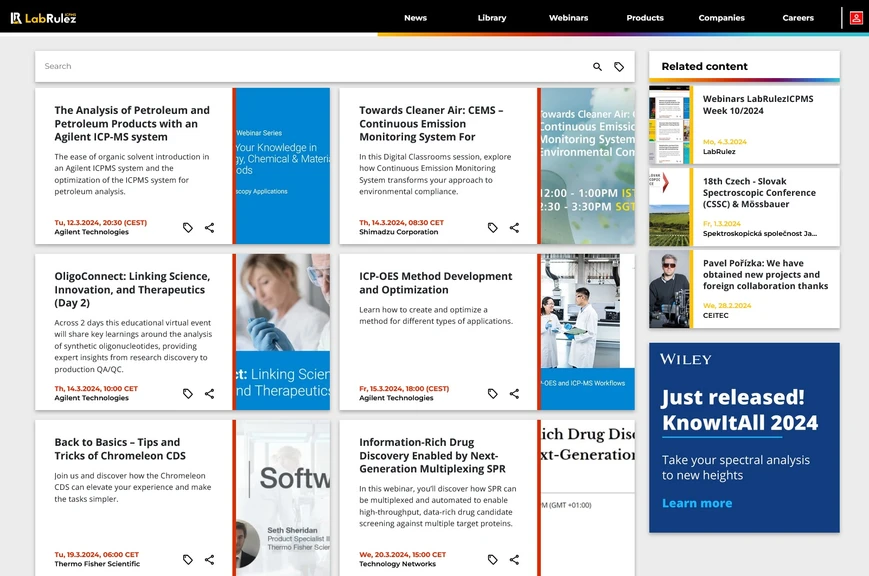
Task: Click 'Thermo Fisher Scientific' company name
Action: [x=97, y=564]
